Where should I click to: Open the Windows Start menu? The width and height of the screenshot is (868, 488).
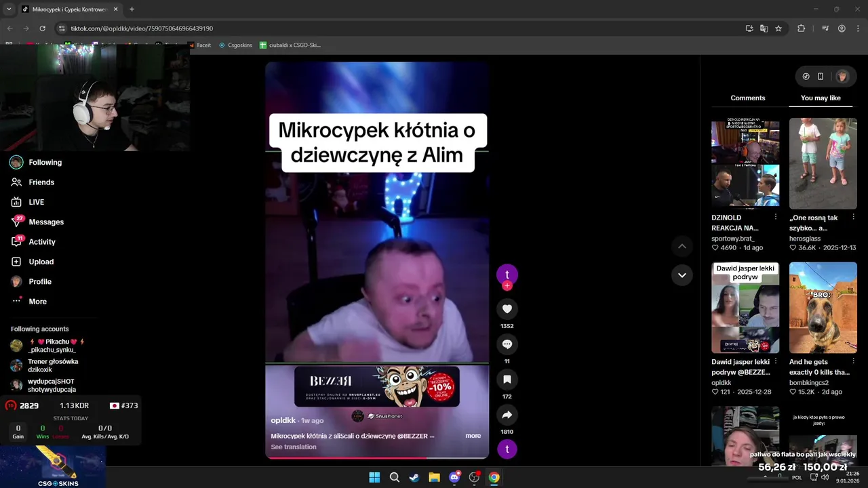click(374, 477)
